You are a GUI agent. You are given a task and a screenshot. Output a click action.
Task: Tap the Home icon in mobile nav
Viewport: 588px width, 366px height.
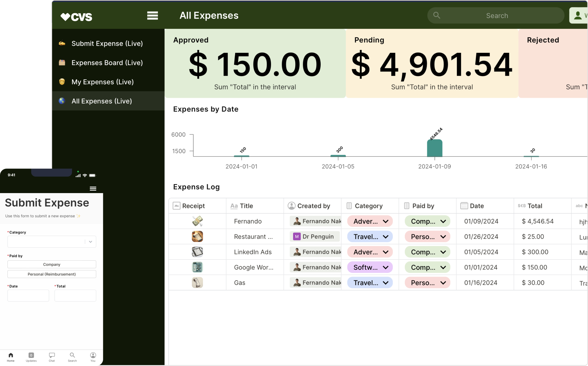pos(11,357)
